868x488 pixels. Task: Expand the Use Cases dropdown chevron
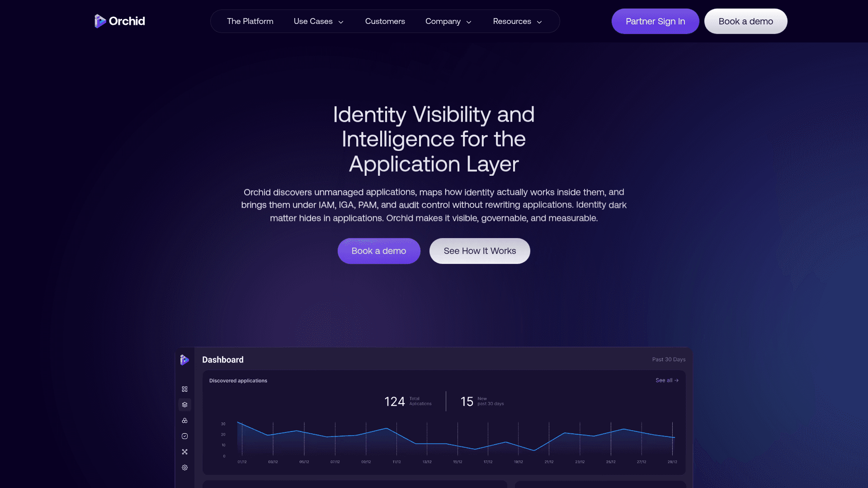click(341, 22)
